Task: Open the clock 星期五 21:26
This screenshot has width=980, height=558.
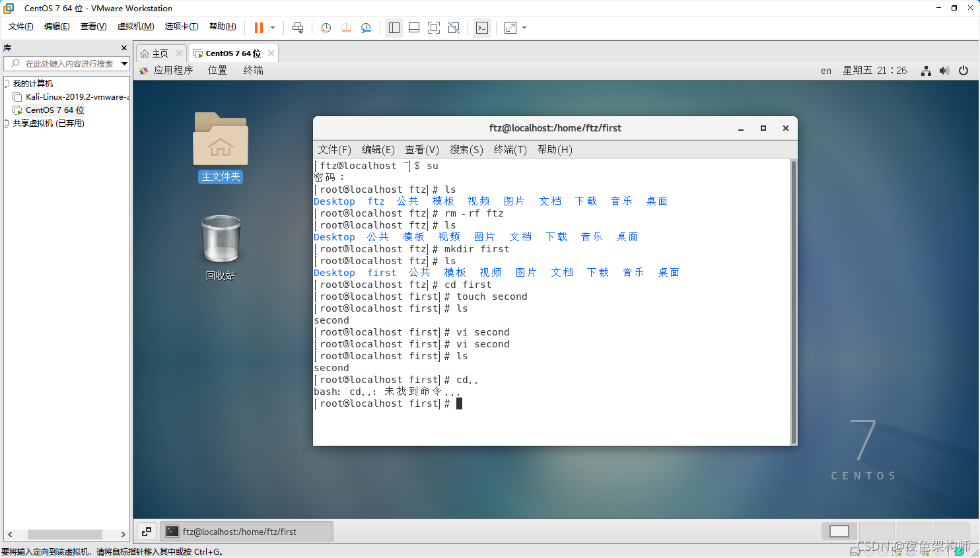Action: point(874,71)
